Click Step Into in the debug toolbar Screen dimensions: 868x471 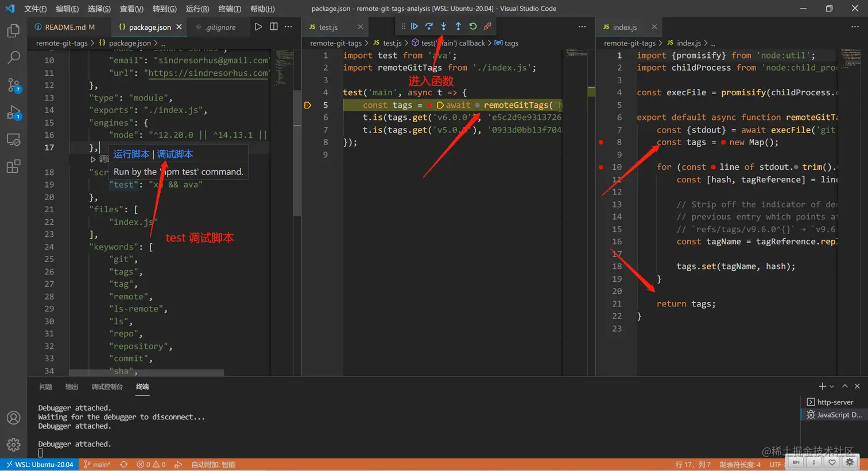pos(443,26)
